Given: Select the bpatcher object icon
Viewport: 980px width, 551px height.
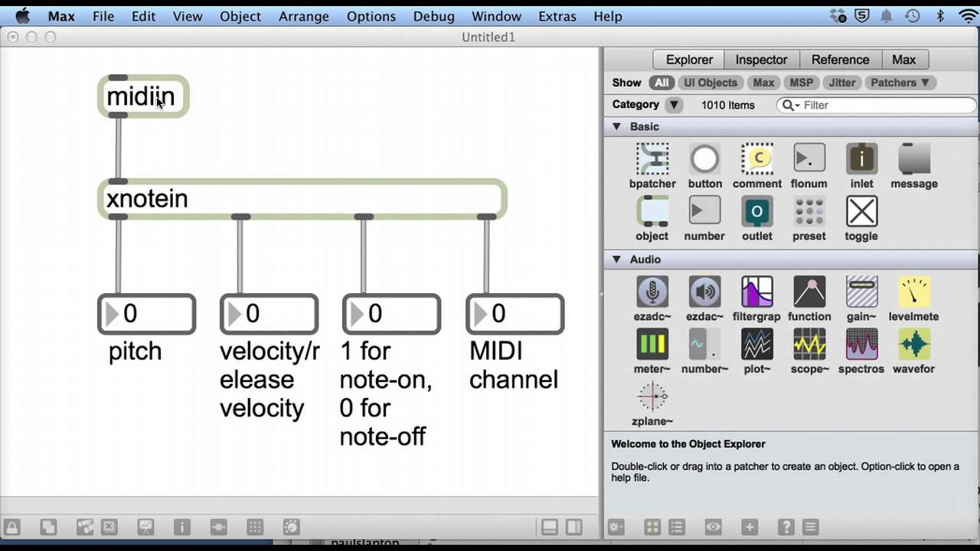Looking at the screenshot, I should click(652, 159).
